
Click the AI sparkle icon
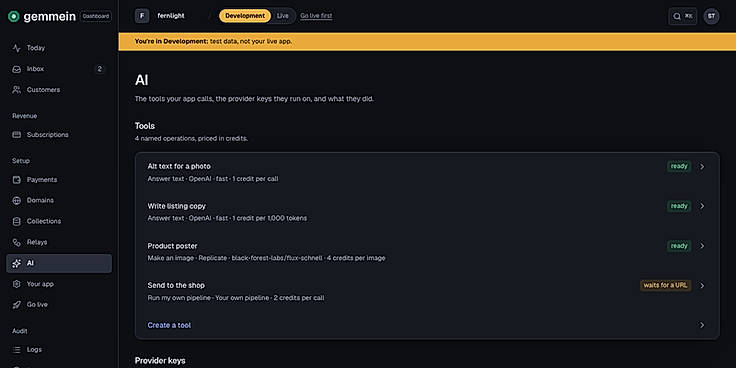click(x=16, y=263)
